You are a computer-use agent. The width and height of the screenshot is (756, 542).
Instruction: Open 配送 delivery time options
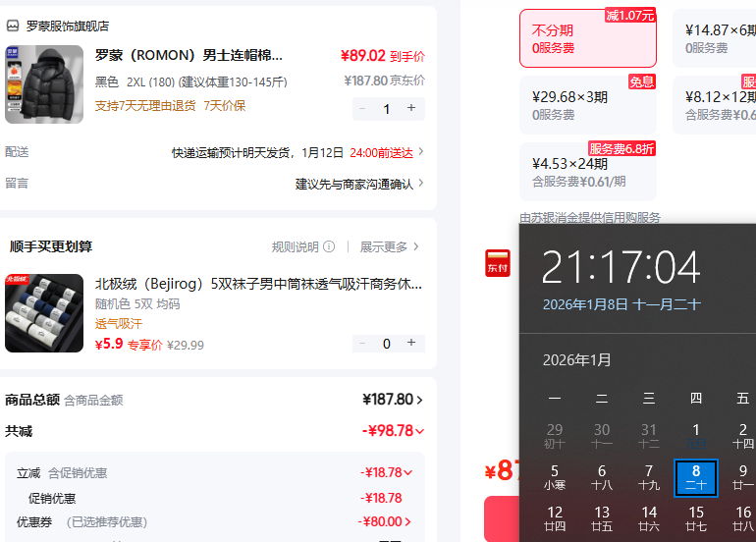click(297, 152)
